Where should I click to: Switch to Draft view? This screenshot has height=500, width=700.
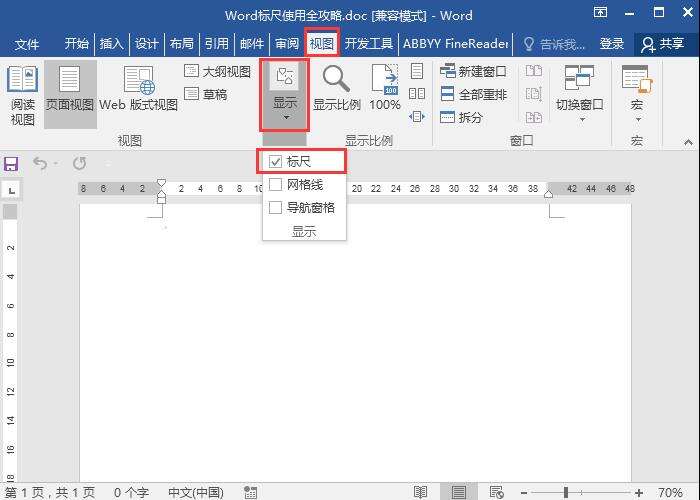click(x=206, y=94)
